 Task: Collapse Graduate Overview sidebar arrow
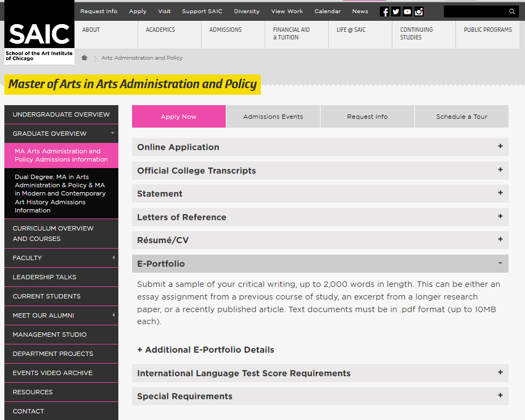(x=113, y=133)
